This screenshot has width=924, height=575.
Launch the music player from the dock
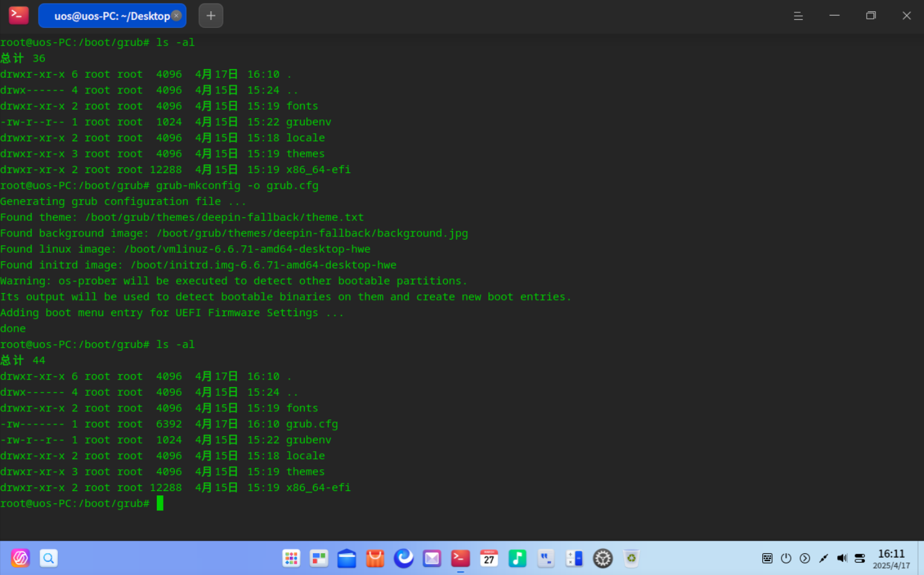pos(517,558)
